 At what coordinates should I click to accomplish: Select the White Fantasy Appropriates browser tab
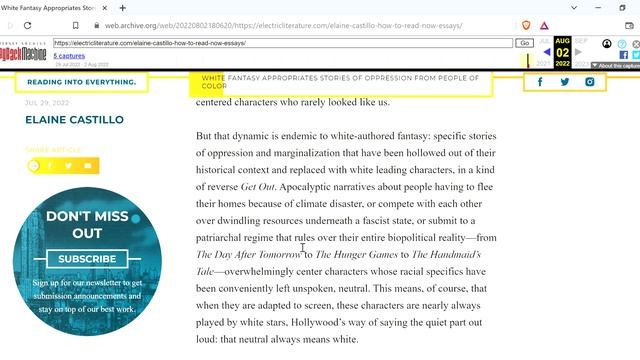pos(53,8)
